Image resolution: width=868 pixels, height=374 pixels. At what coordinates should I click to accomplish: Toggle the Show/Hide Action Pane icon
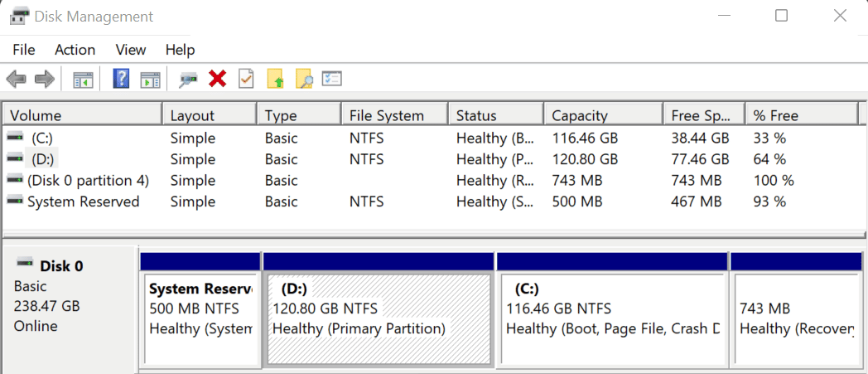point(149,80)
